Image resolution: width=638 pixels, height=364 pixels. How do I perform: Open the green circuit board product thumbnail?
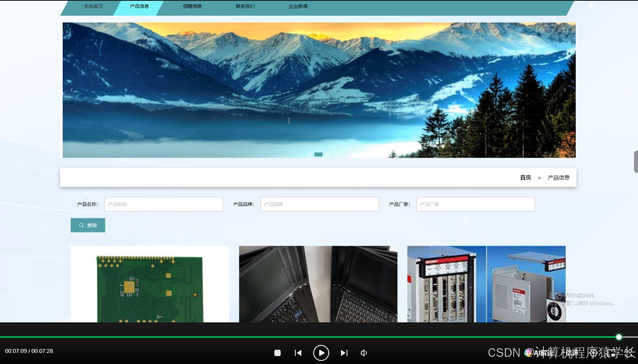(x=150, y=284)
